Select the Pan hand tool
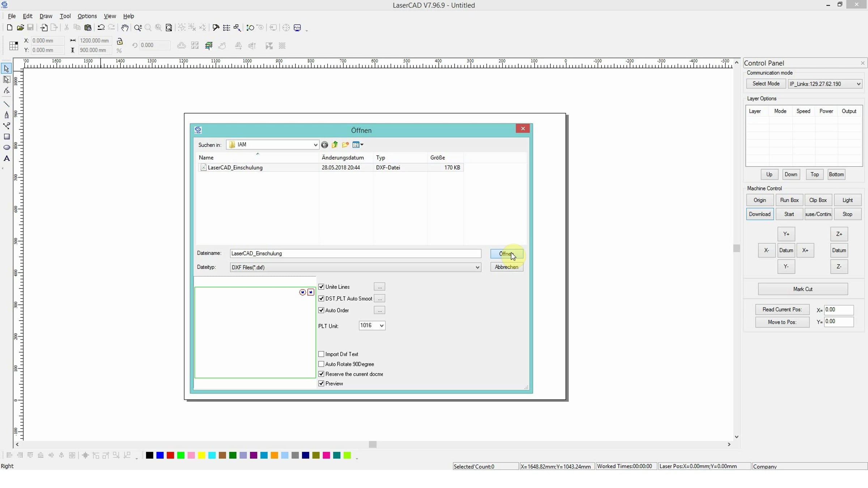The width and height of the screenshot is (868, 488). [125, 27]
